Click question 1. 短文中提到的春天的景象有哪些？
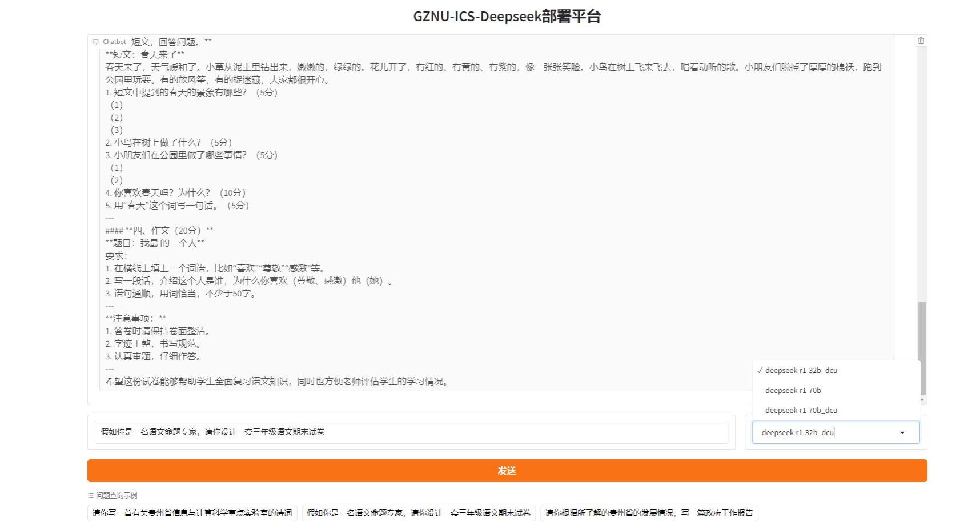 [x=191, y=92]
